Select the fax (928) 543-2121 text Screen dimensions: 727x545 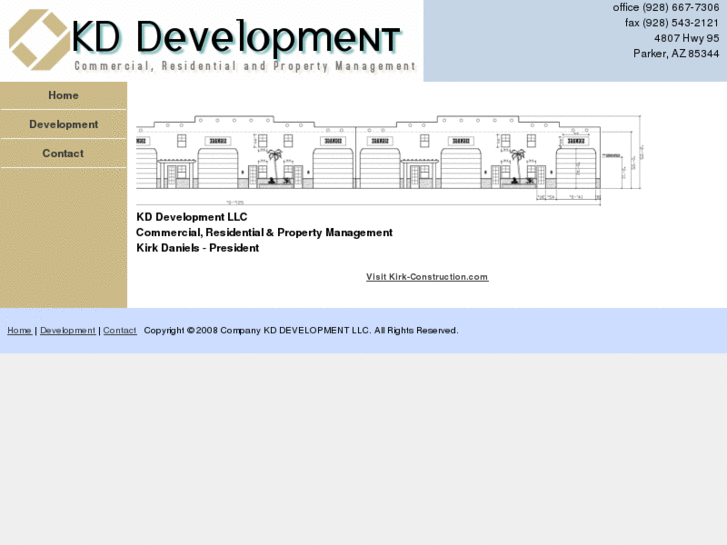[x=672, y=23]
